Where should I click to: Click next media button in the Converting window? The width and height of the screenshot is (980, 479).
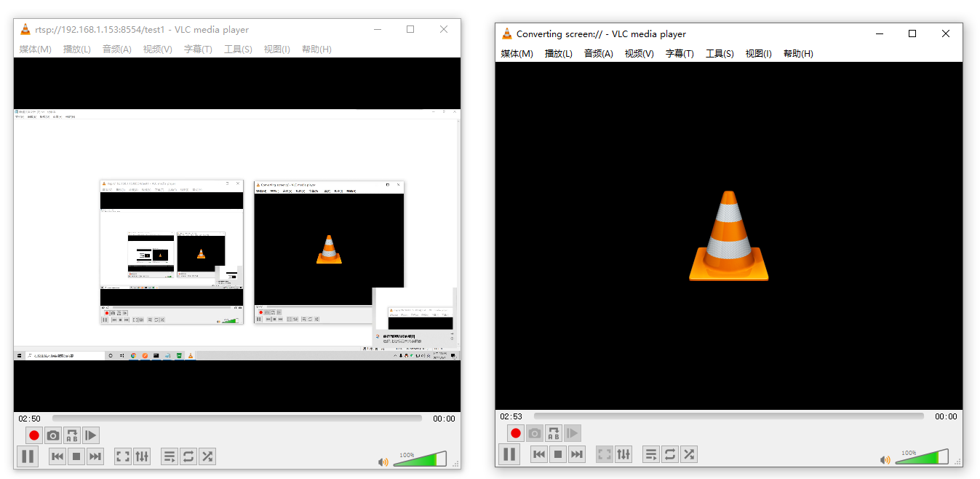point(577,454)
